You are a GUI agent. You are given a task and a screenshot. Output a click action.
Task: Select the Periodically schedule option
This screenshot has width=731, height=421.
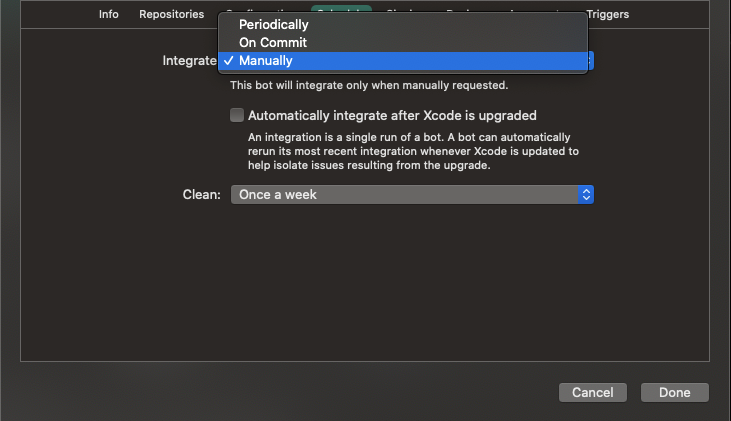tap(403, 25)
